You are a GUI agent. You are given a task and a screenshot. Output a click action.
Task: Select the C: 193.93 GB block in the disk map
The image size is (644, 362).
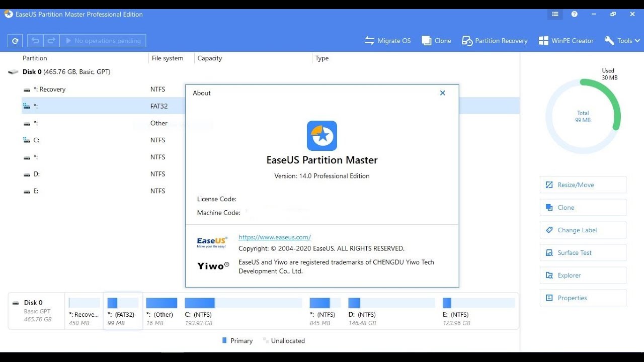243,312
